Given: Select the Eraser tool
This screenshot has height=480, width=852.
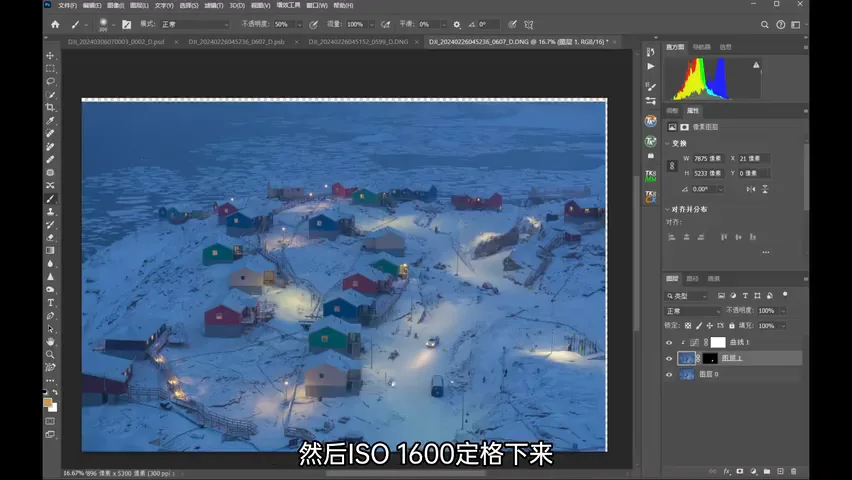Looking at the screenshot, I should (x=50, y=238).
